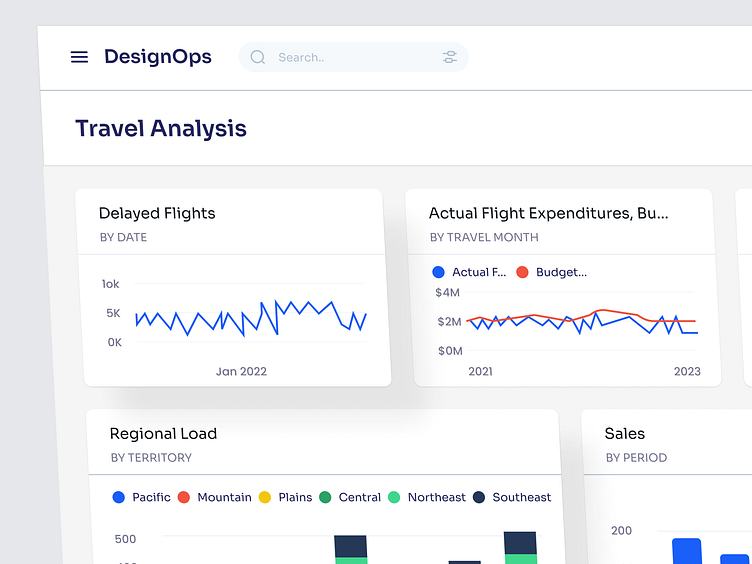Click the Mountain legend red dot
This screenshot has height=564, width=752.
pyautogui.click(x=184, y=497)
